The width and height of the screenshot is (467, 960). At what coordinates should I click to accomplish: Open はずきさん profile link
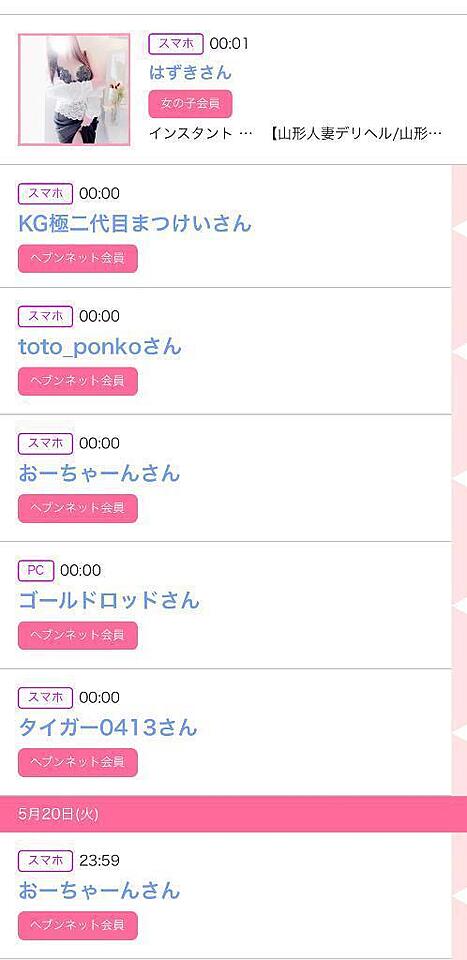pos(190,72)
